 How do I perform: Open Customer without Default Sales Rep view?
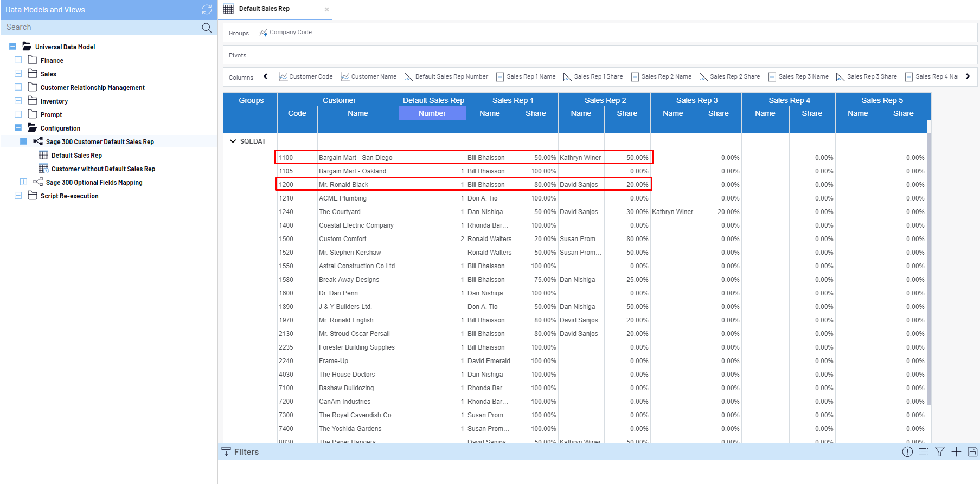(x=103, y=169)
